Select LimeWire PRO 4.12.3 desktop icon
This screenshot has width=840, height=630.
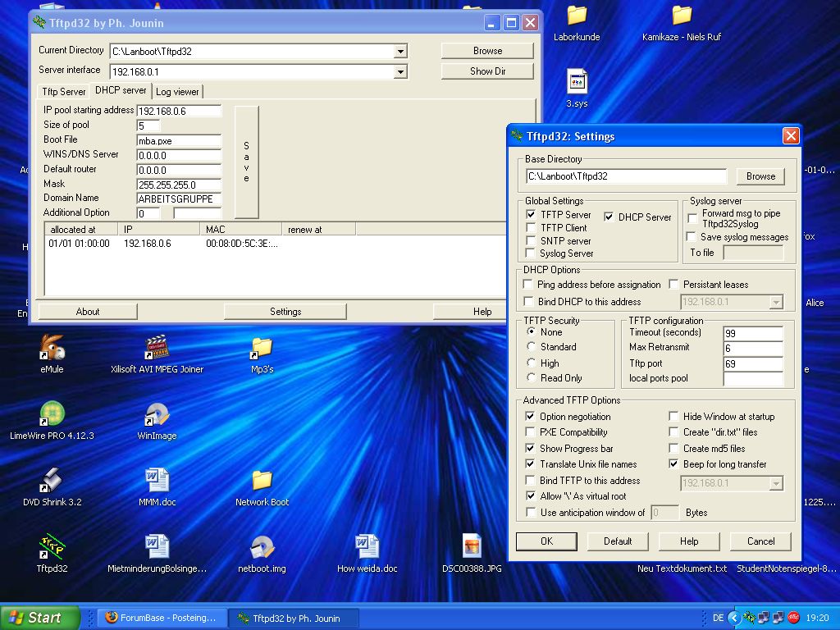[x=52, y=414]
